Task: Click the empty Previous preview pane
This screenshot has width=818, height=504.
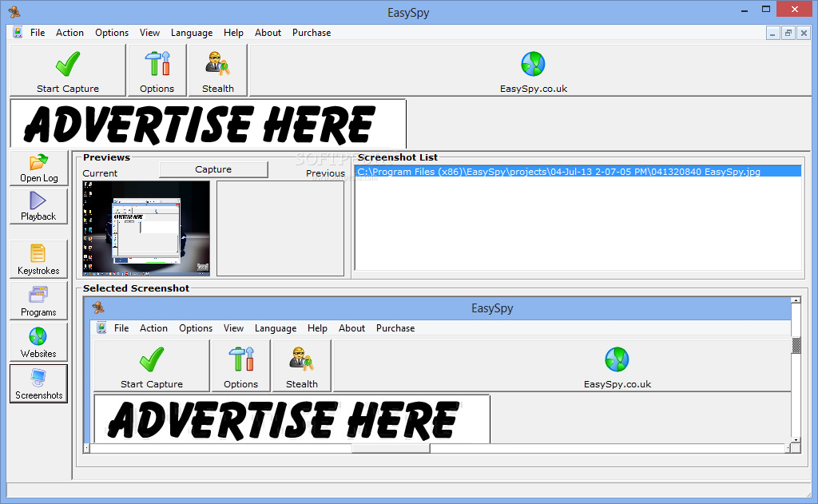Action: tap(280, 228)
